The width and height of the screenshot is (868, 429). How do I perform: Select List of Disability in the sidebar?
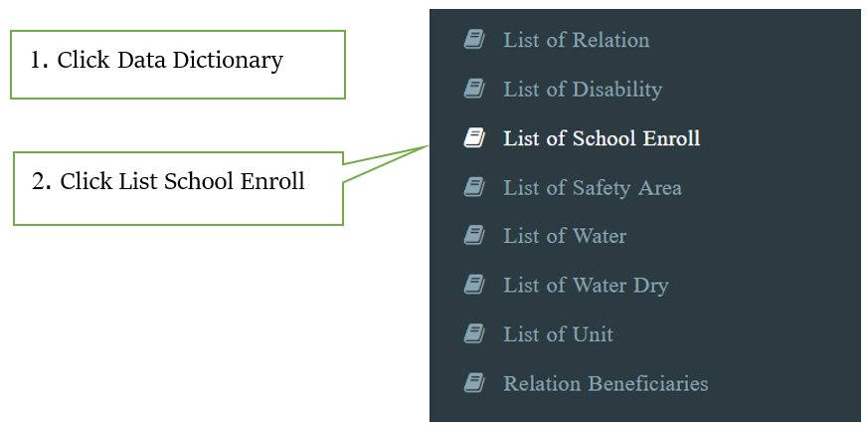tap(583, 90)
